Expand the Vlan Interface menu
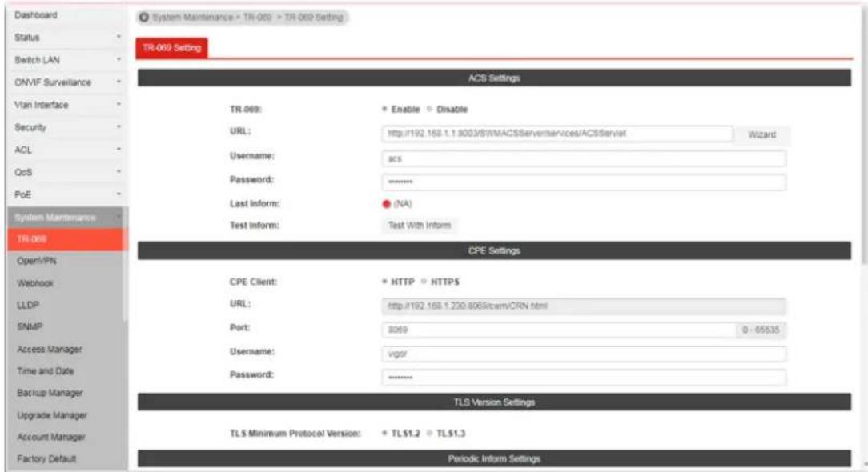Viewport: 868px width, 472px height. pos(66,105)
